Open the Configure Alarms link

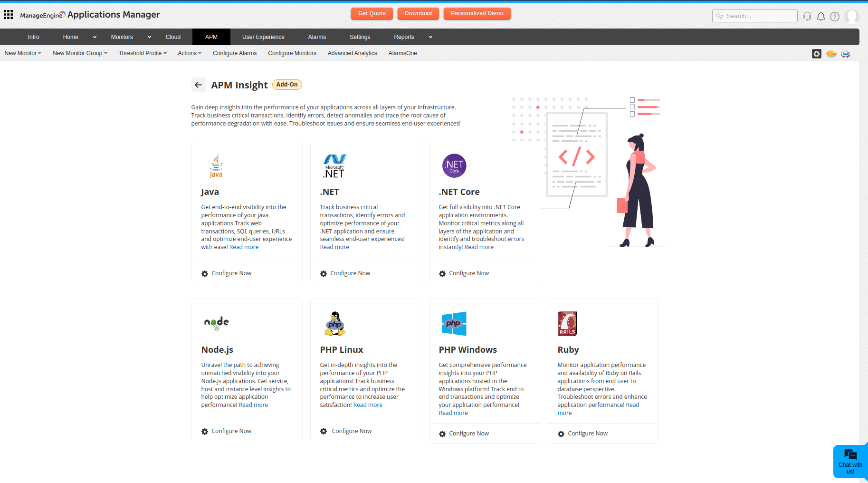(x=235, y=53)
